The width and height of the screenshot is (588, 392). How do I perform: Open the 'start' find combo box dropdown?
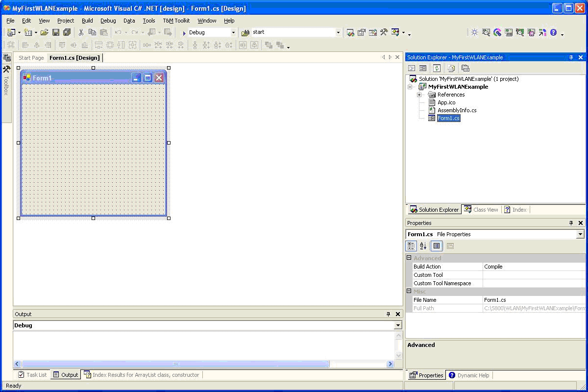[338, 32]
